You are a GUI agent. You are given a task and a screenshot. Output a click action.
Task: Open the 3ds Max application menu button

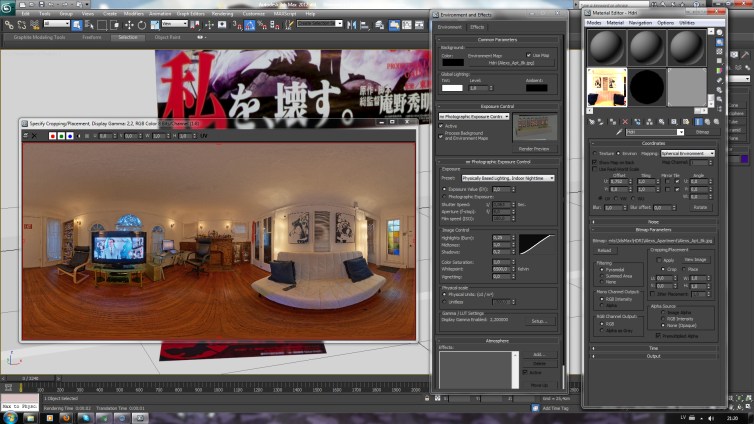8,6
